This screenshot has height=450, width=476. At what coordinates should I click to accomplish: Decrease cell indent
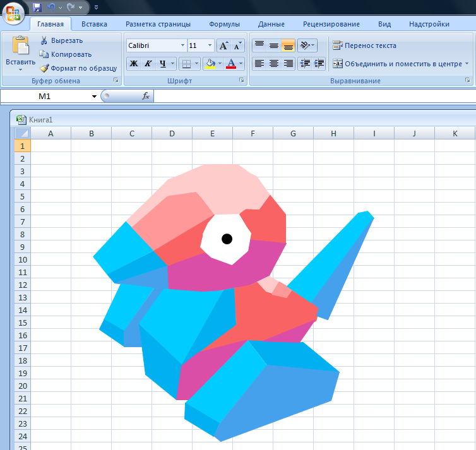pos(305,64)
